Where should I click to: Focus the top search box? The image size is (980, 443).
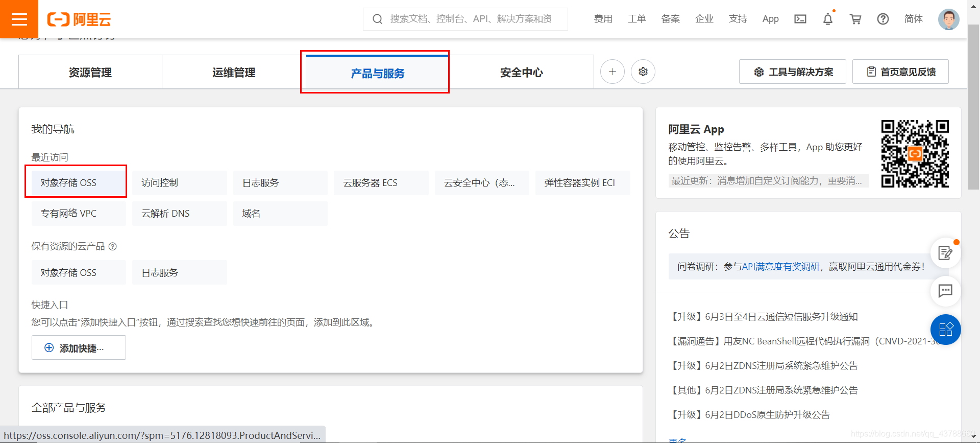465,19
